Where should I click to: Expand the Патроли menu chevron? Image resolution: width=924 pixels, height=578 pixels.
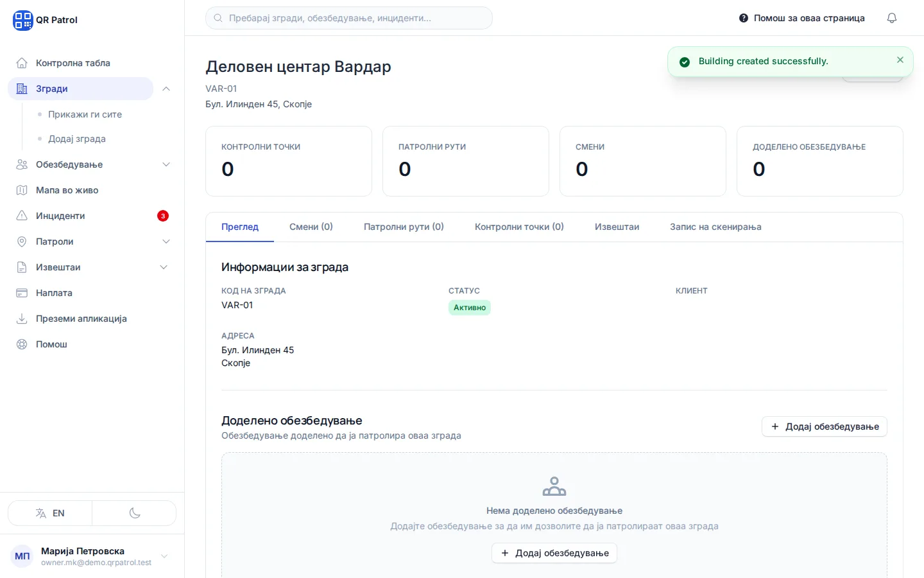point(166,241)
